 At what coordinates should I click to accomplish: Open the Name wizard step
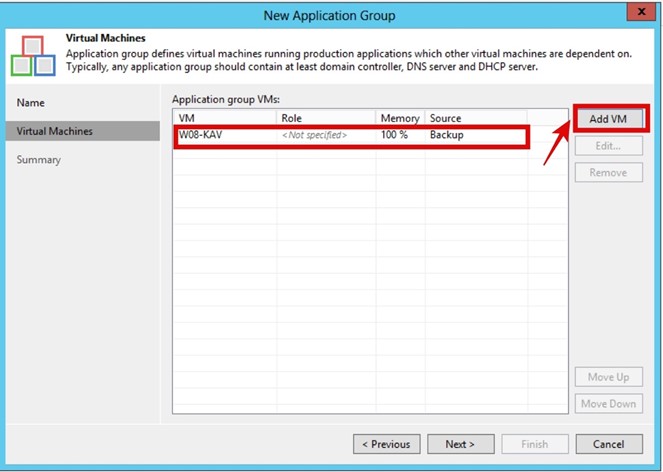point(30,103)
